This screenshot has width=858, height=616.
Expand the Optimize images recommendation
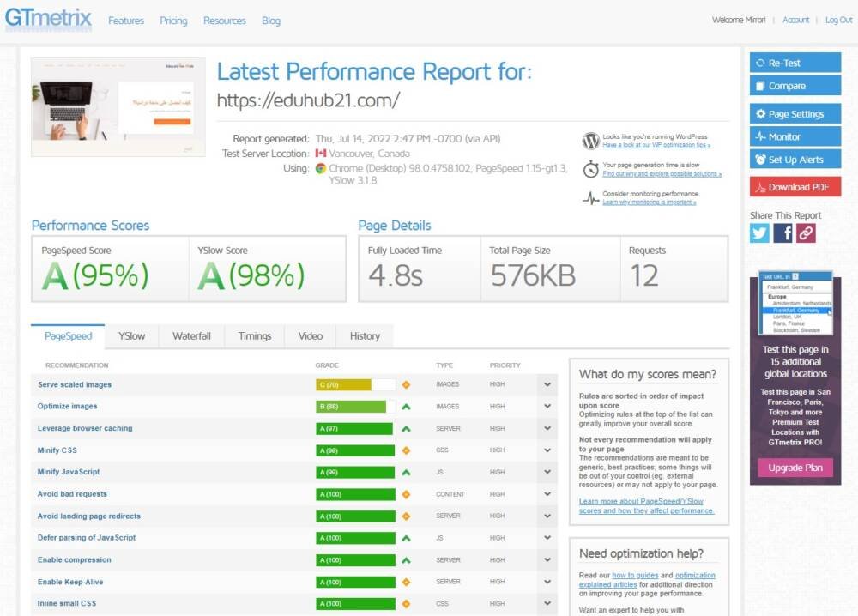click(547, 407)
